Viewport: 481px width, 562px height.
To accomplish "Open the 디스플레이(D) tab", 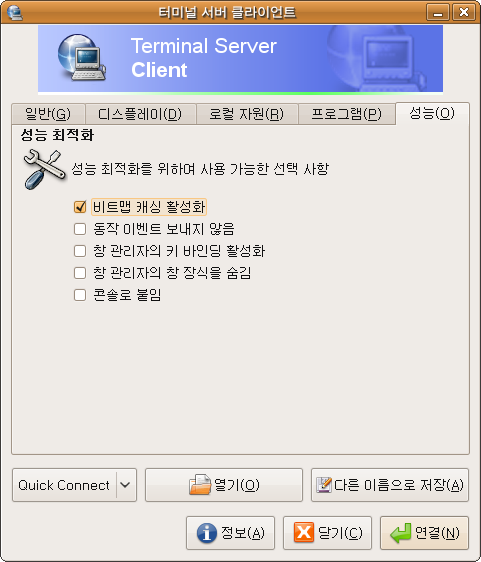I will tap(140, 114).
